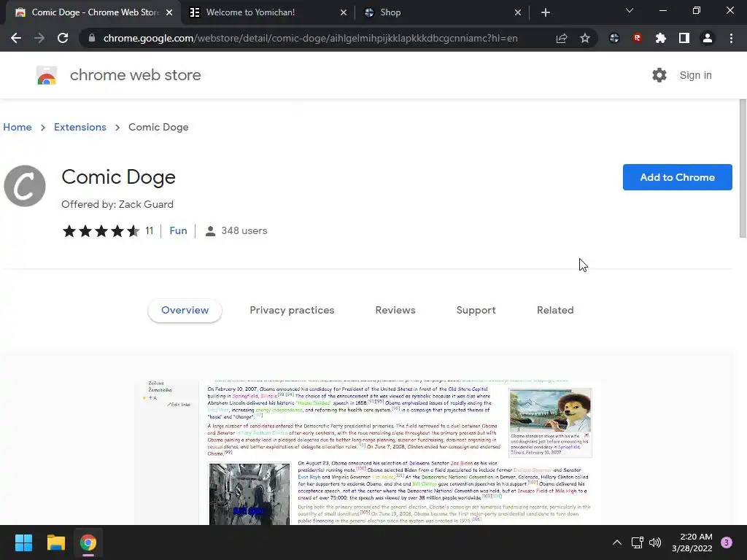Open the tab search dropdown
The width and height of the screenshot is (747, 560).
(630, 10)
